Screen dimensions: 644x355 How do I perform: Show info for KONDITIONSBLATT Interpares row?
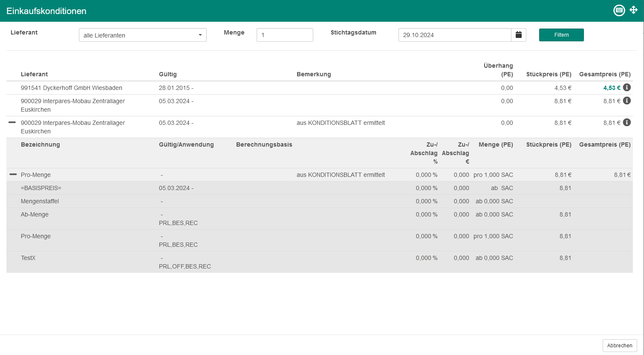[627, 122]
